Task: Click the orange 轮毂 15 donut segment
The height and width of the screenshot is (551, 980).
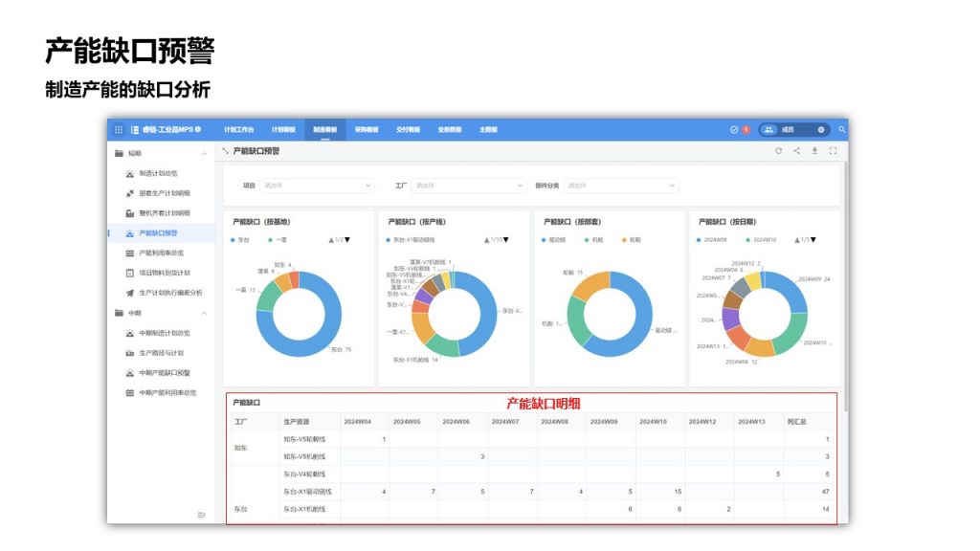Action: point(591,284)
